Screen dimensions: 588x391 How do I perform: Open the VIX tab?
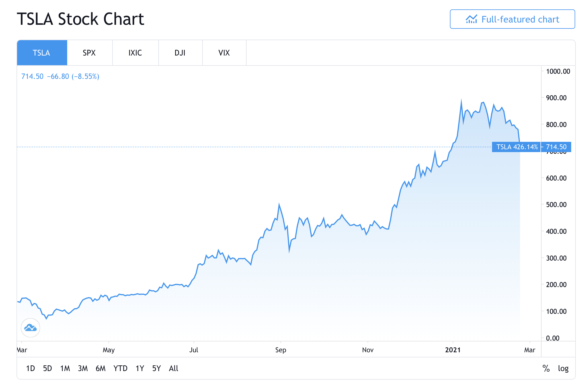[x=224, y=53]
